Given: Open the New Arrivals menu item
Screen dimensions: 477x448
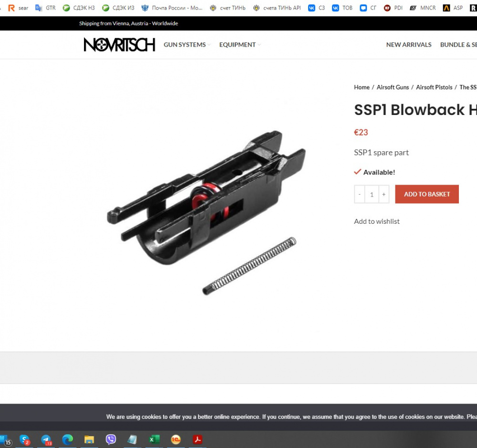Looking at the screenshot, I should [x=408, y=45].
